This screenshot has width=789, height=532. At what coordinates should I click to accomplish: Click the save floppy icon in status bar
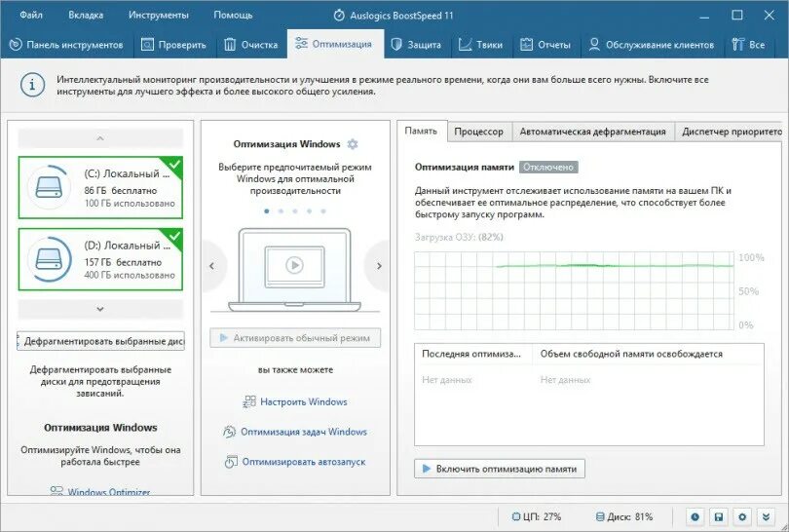tap(719, 517)
